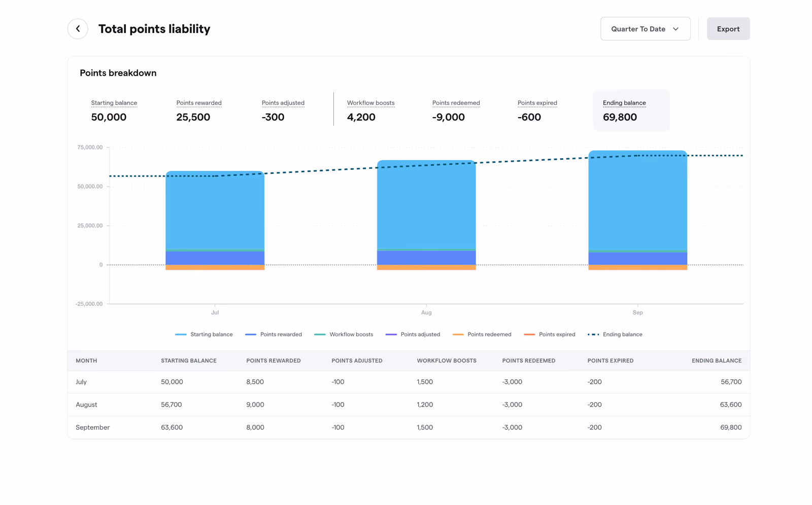Click the summary value 25,500
Screen dimensions: 812x505
[193, 117]
